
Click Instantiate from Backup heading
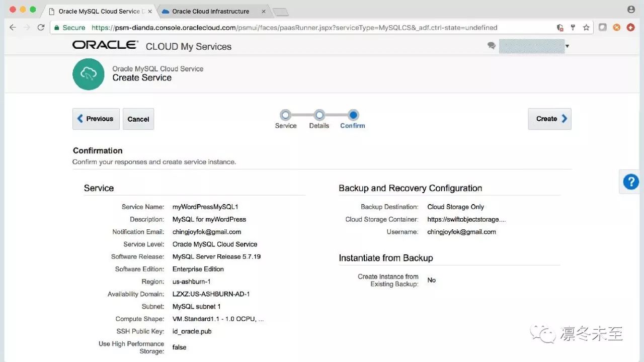[x=386, y=258]
